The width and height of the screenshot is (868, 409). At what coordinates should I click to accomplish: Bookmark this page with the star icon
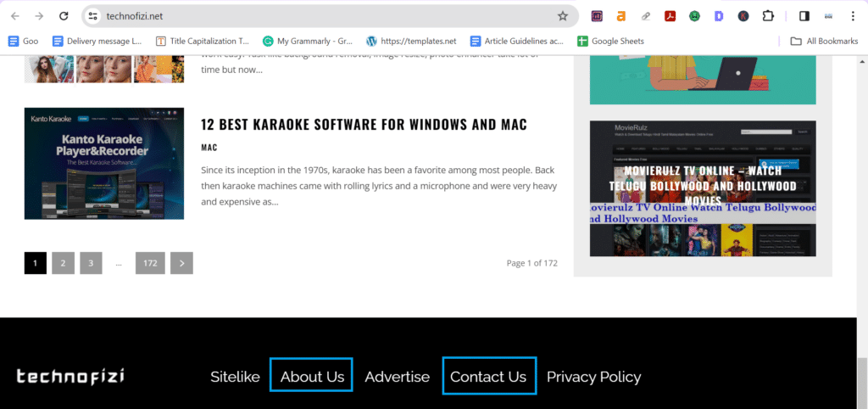tap(563, 16)
